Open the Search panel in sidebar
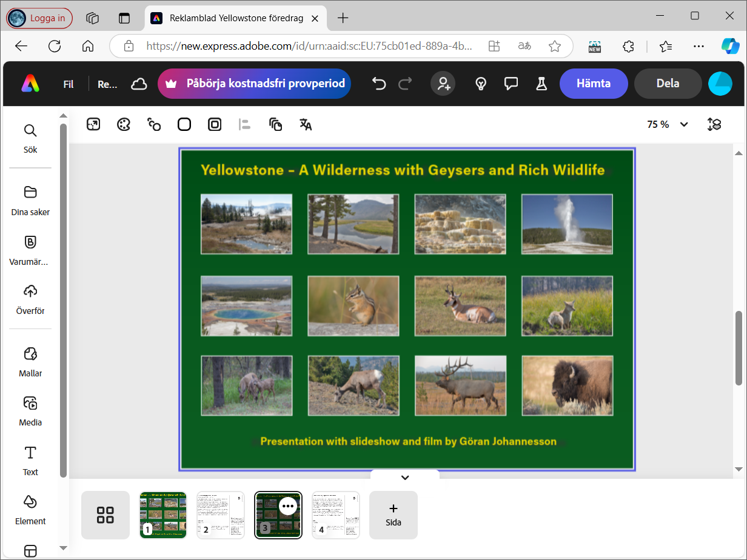 click(30, 138)
